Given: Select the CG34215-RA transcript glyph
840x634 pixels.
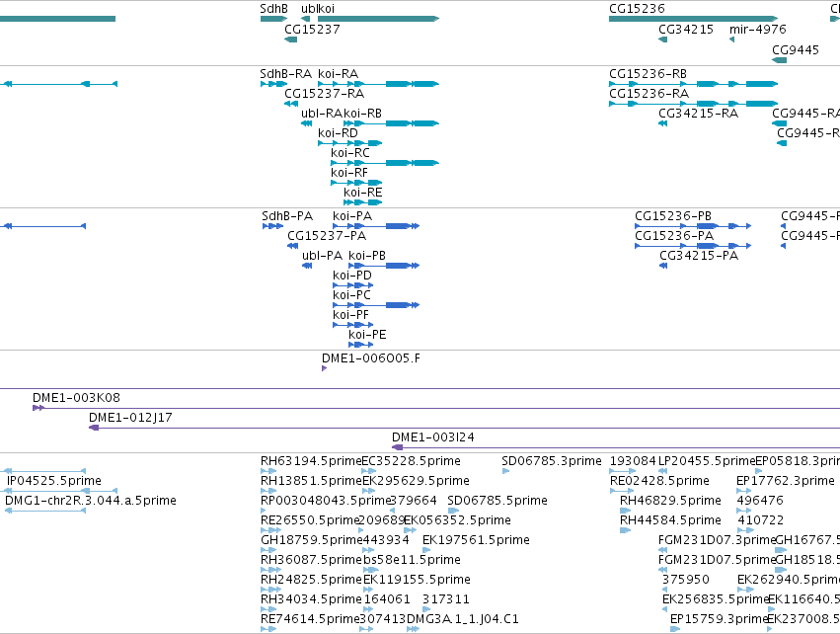Looking at the screenshot, I should coord(662,123).
